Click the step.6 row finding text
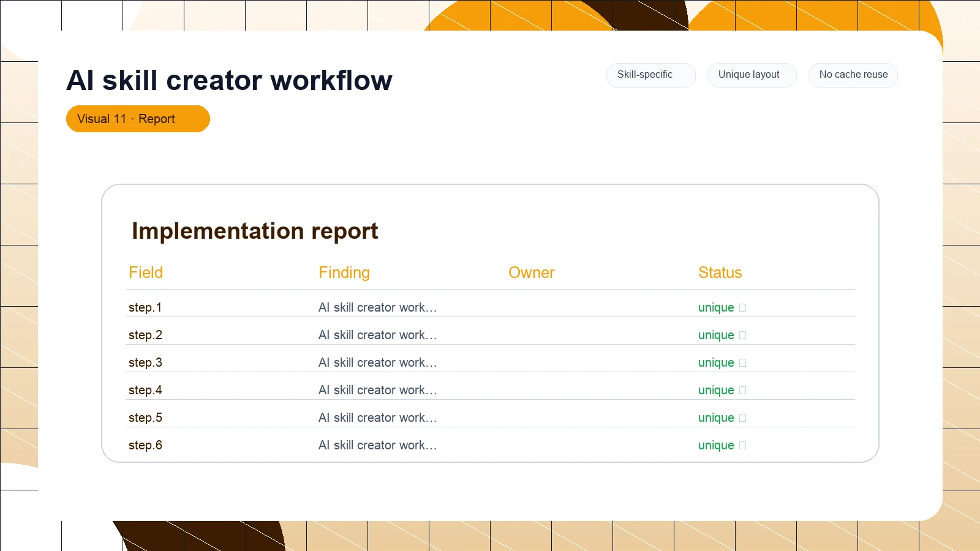The height and width of the screenshot is (551, 980). (x=378, y=445)
